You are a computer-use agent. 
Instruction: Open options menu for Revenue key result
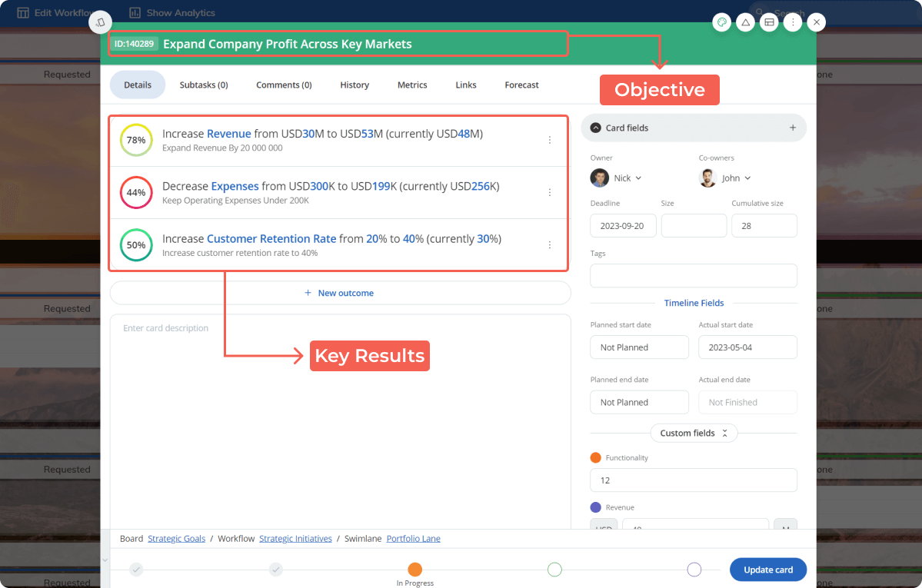(550, 140)
